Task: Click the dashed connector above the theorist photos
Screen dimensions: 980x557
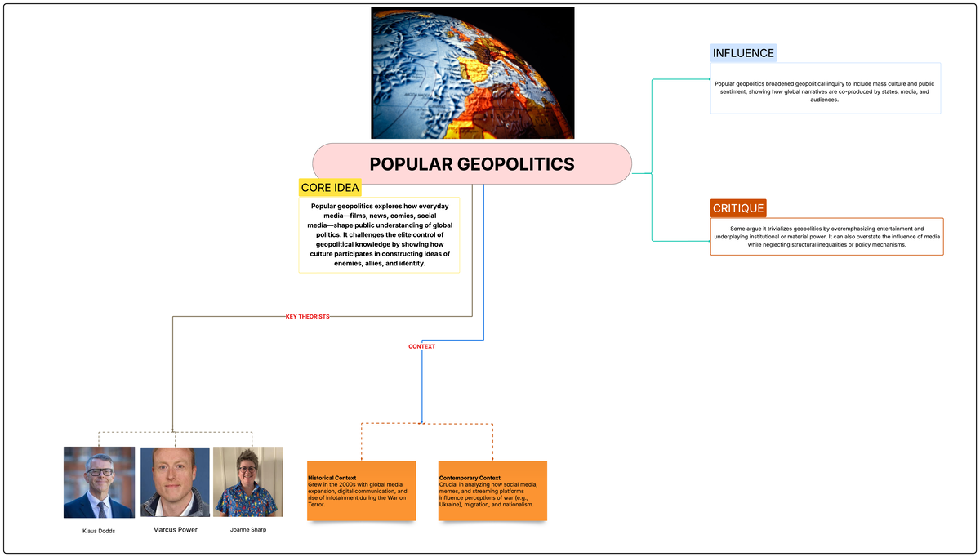Action: pos(173,433)
